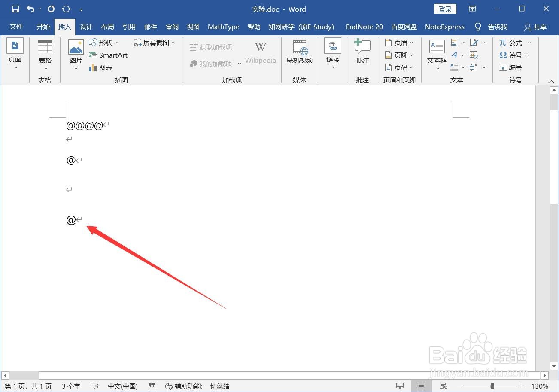559x392 pixels.
Task: Switch to the 设计 tab
Action: click(x=86, y=27)
